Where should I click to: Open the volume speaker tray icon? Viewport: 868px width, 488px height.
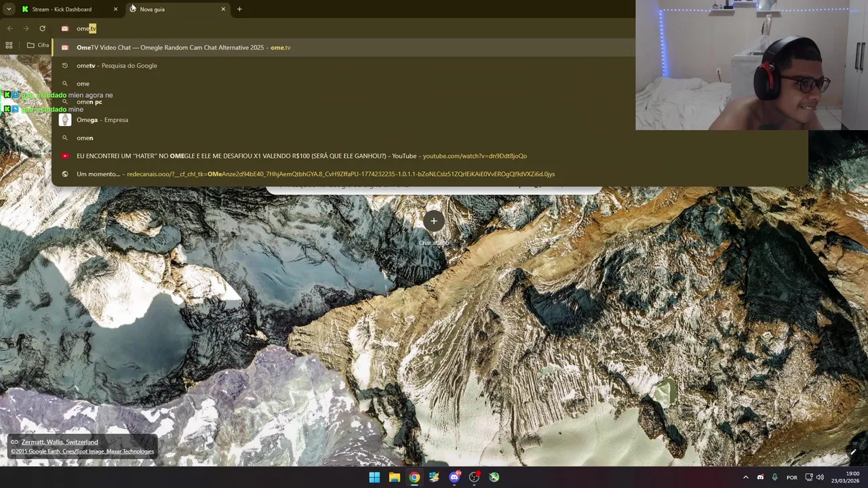coord(820,477)
